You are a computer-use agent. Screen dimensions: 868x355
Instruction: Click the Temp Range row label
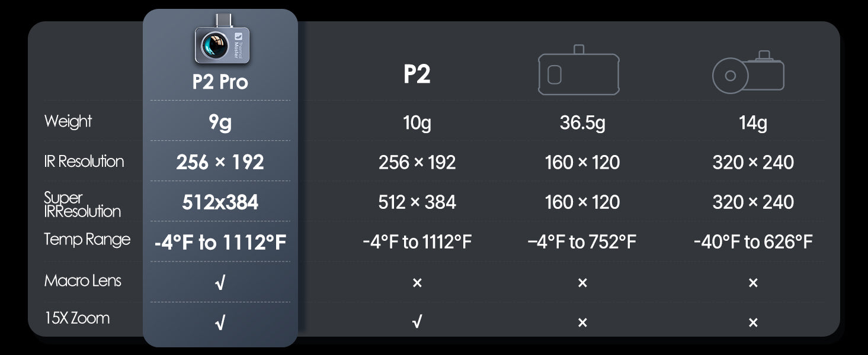[x=87, y=240]
